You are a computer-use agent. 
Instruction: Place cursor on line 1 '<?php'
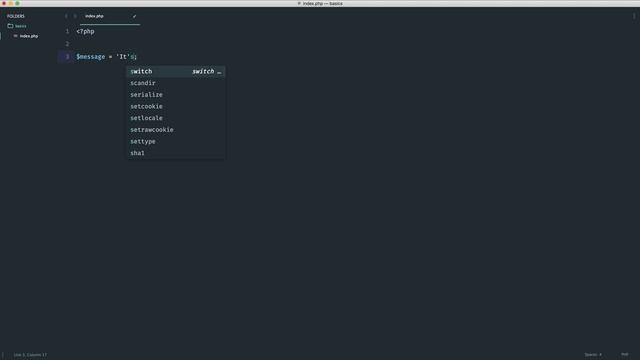[x=85, y=31]
